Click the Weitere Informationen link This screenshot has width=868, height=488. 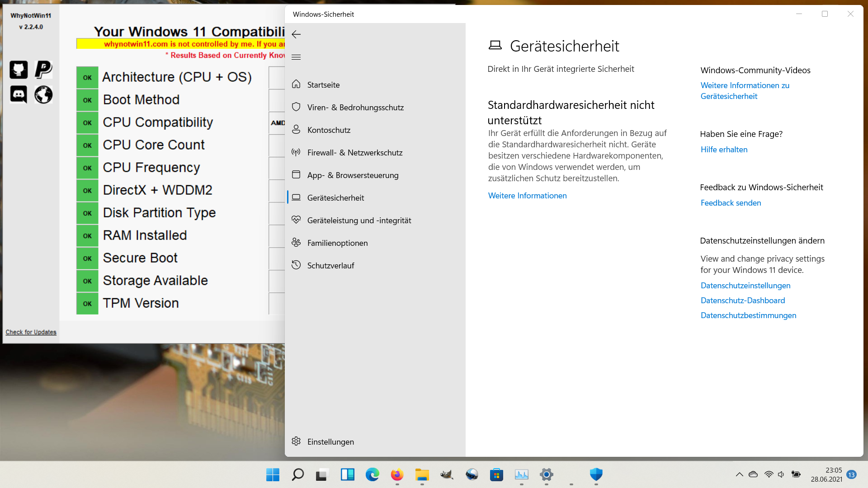click(527, 196)
